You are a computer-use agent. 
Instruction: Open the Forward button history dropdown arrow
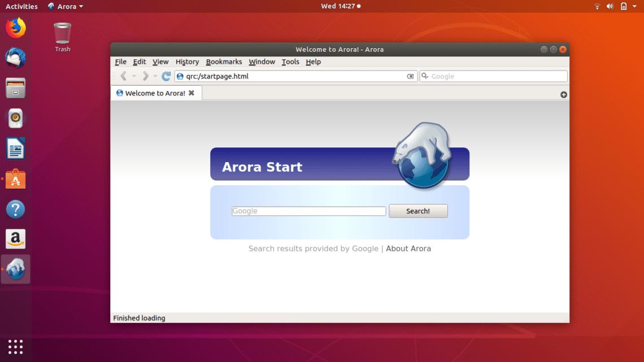[155, 76]
